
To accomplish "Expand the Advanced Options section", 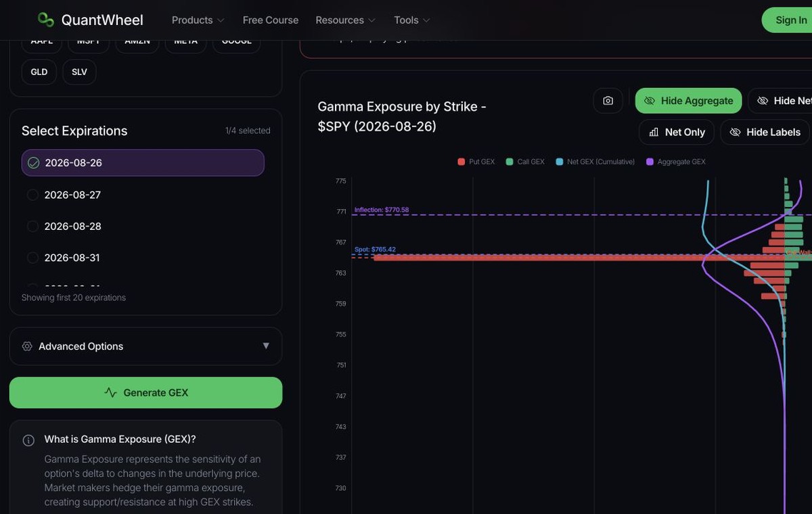I will pos(145,346).
